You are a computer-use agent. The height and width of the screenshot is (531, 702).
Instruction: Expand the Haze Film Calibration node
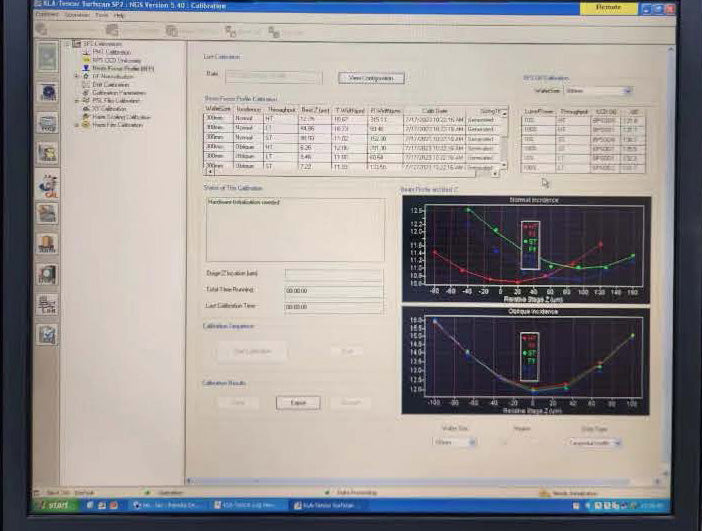(x=77, y=125)
